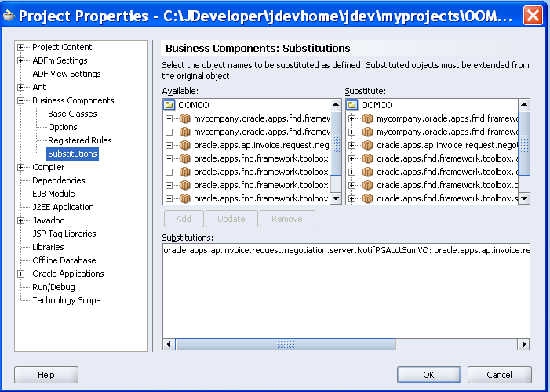This screenshot has width=550, height=392.
Task: Click package icon of toolbox.p in Substitute list
Action: (x=367, y=185)
